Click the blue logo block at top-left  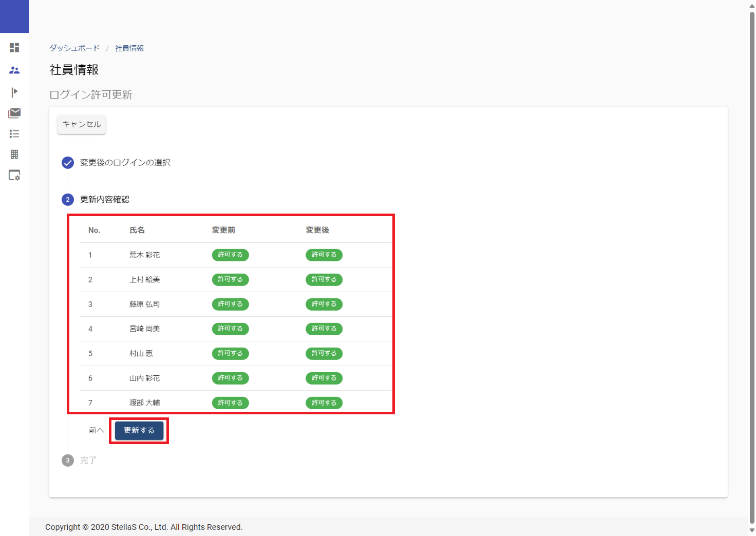[14, 16]
